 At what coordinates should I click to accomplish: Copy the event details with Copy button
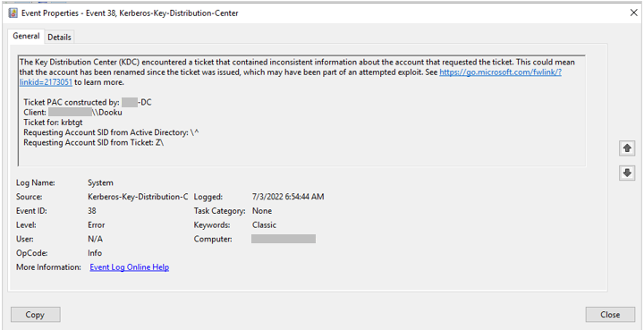(x=35, y=315)
